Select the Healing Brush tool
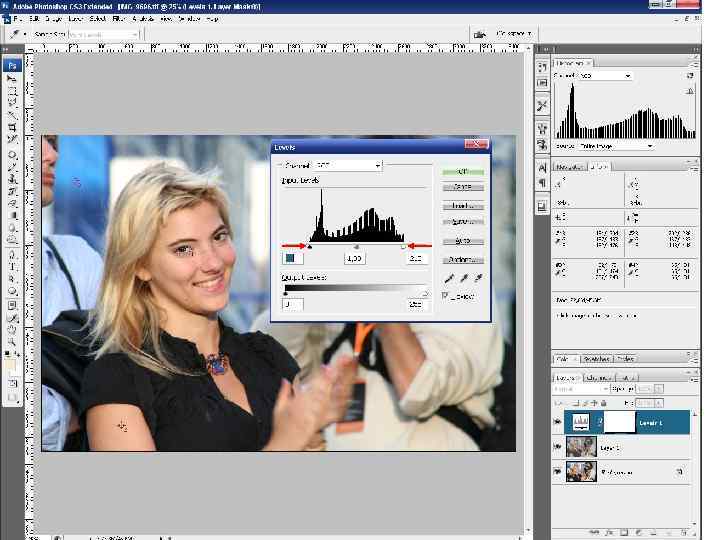The height and width of the screenshot is (540, 720). tap(12, 155)
